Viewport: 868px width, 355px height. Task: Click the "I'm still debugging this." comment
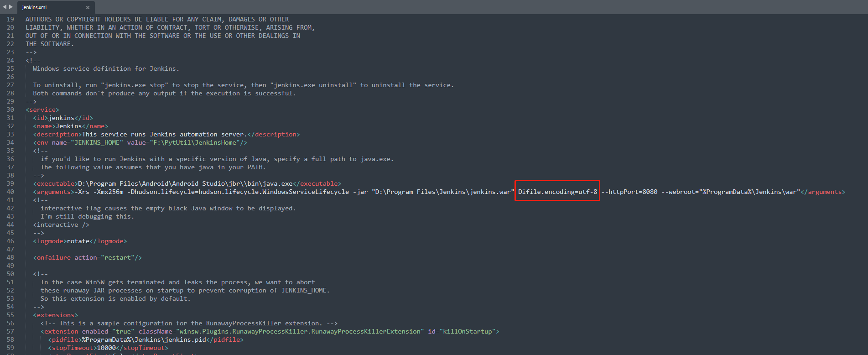pyautogui.click(x=88, y=216)
